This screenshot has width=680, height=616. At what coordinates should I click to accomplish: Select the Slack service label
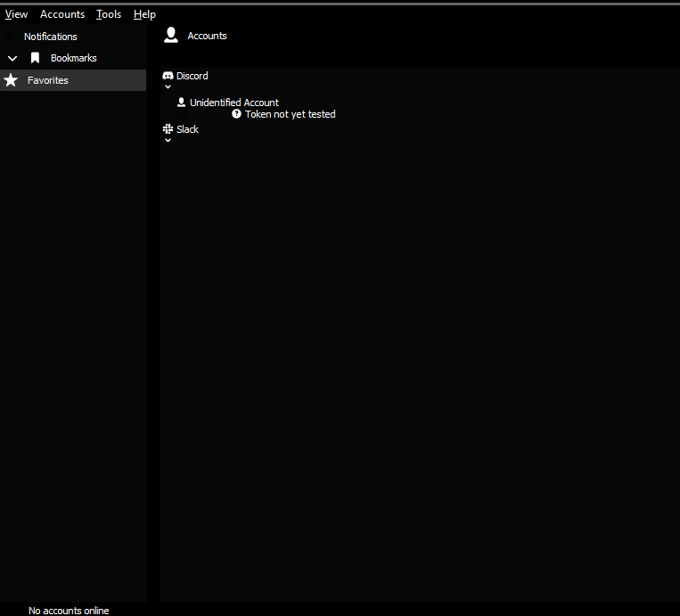click(x=187, y=129)
